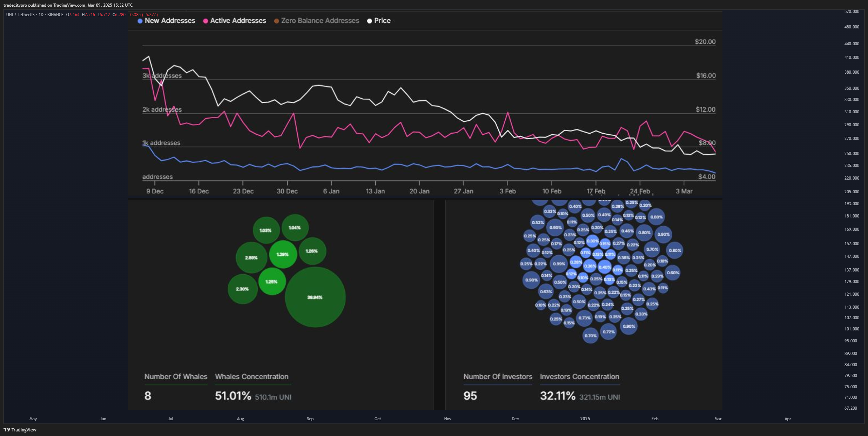Click the 0.60% investor bubble
Viewport: 868px width, 436px height.
click(673, 273)
